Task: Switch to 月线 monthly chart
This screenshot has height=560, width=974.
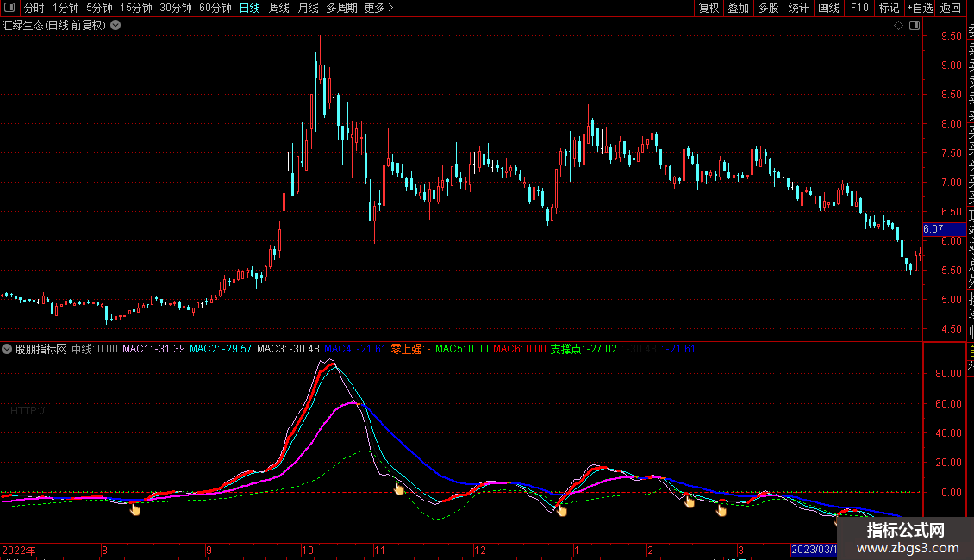Action: [308, 8]
